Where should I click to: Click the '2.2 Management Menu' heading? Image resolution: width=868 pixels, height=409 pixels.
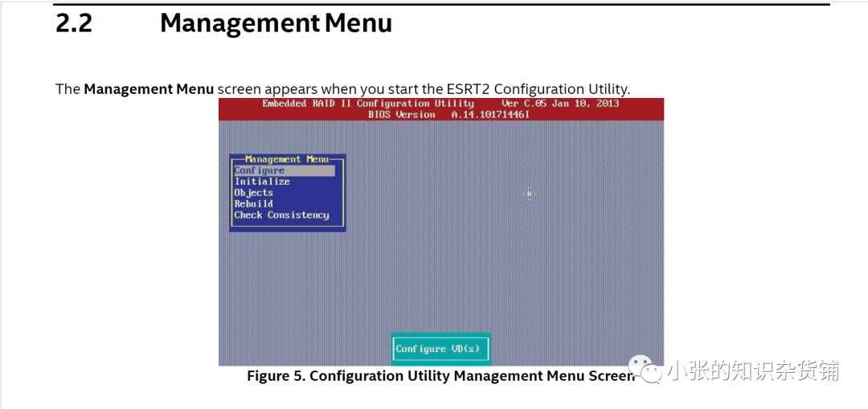point(223,23)
